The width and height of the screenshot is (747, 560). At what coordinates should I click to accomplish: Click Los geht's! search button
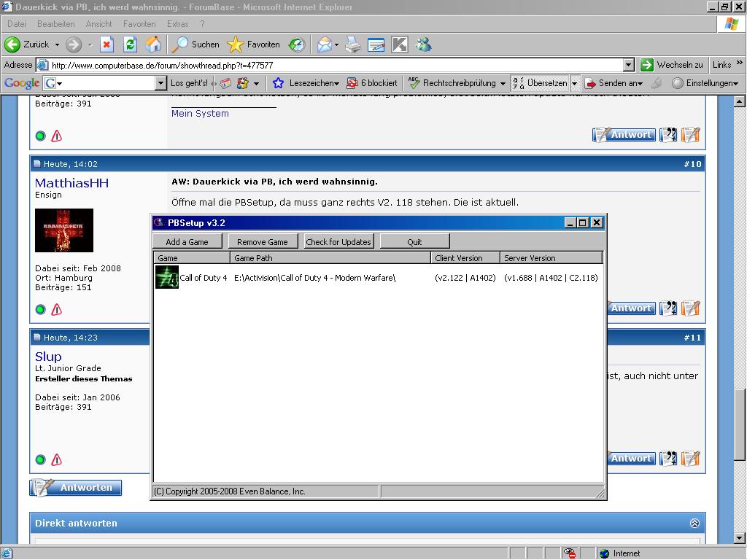tap(189, 83)
